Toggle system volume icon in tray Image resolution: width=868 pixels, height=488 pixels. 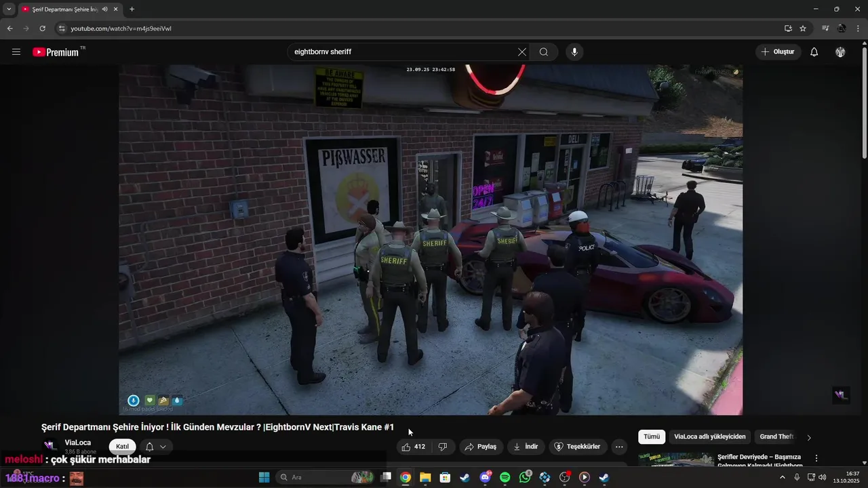coord(823,477)
